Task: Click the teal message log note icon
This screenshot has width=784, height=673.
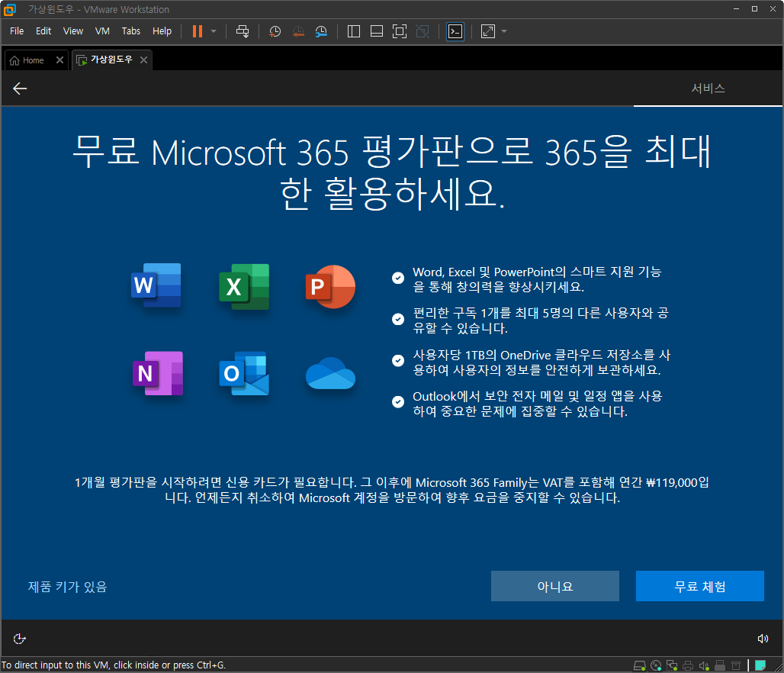Action: tap(760, 665)
